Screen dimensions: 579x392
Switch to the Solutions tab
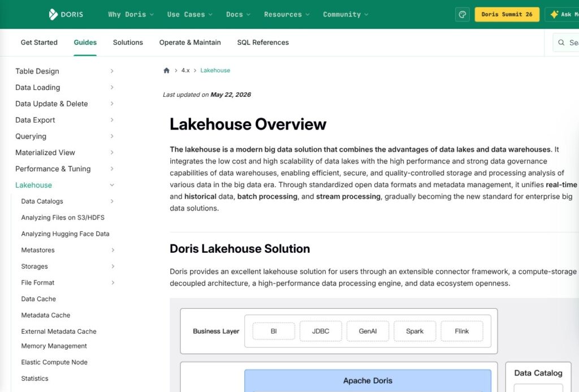click(128, 42)
